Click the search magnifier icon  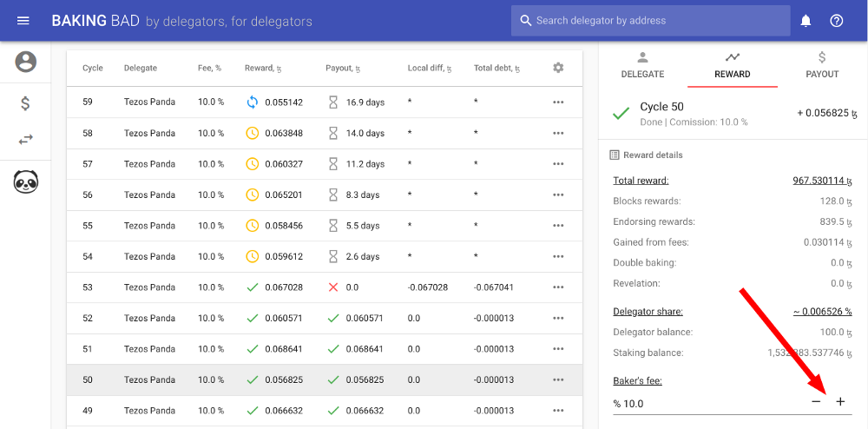(x=526, y=21)
